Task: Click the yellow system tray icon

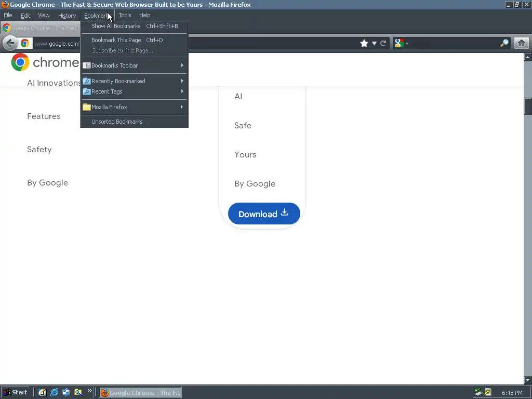Action: pos(488,392)
